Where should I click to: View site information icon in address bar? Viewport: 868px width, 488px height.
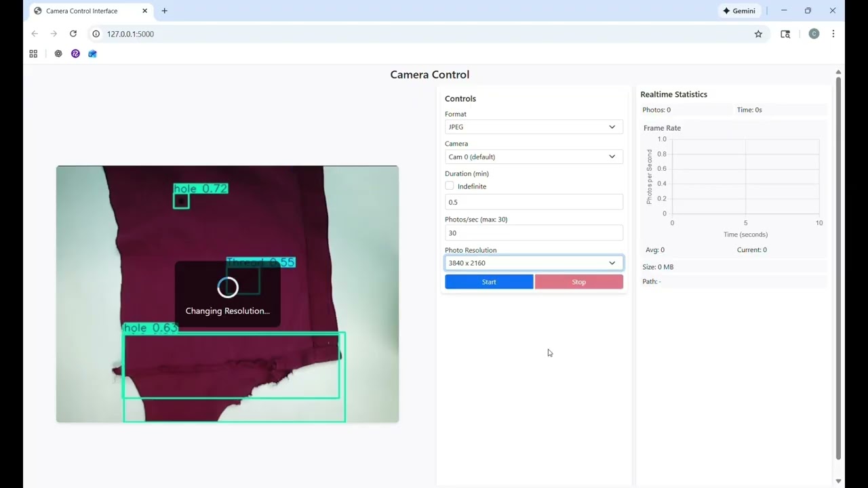[96, 34]
